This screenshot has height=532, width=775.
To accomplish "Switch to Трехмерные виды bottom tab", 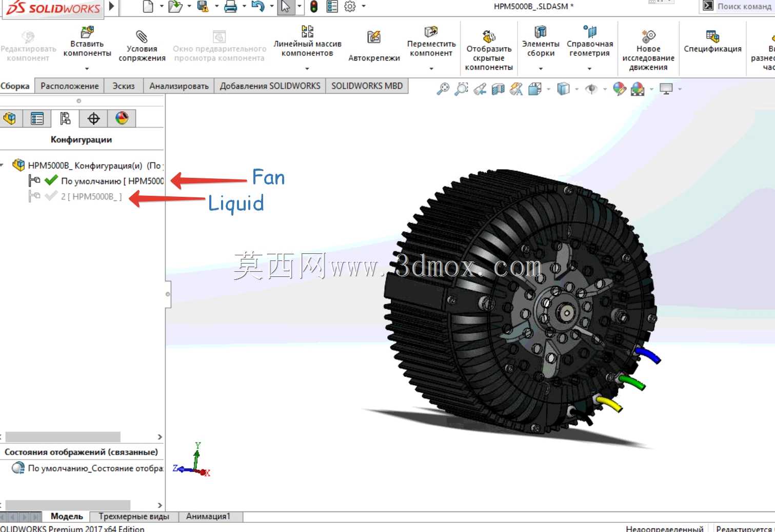I will (x=134, y=517).
